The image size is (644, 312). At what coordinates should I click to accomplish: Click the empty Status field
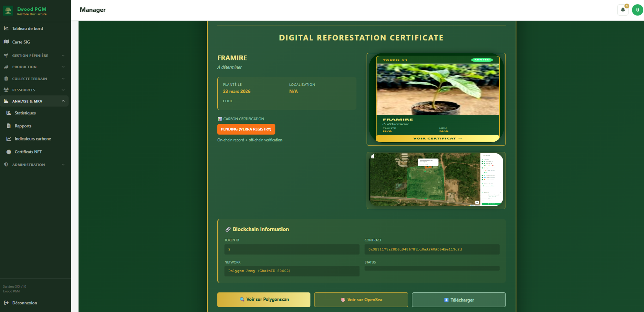click(x=432, y=268)
